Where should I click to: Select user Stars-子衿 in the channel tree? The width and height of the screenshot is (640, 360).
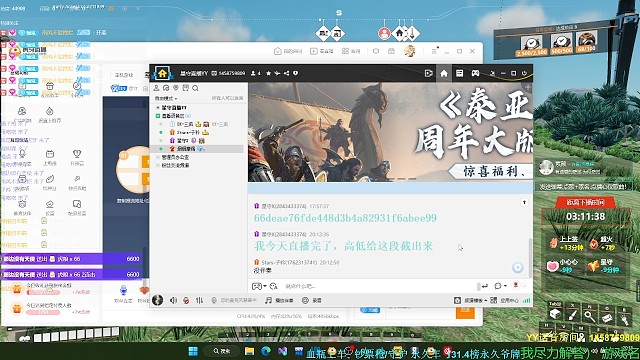point(188,132)
